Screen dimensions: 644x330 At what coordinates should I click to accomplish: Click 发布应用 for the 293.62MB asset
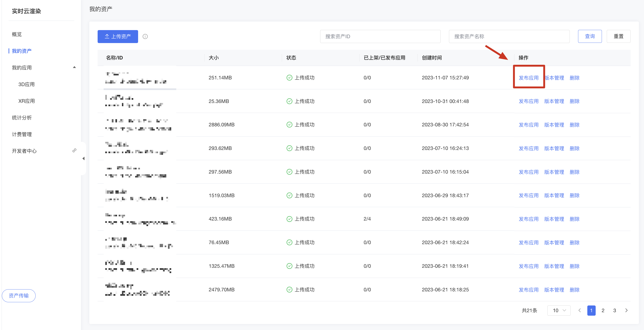coord(529,148)
